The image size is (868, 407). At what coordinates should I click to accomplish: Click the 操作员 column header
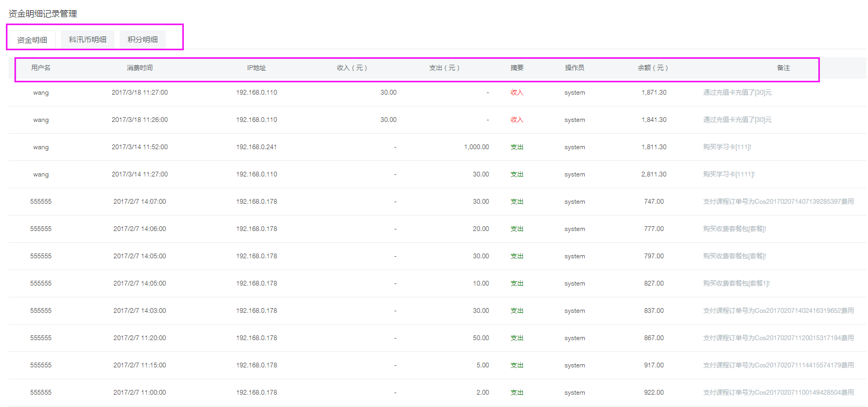[575, 68]
